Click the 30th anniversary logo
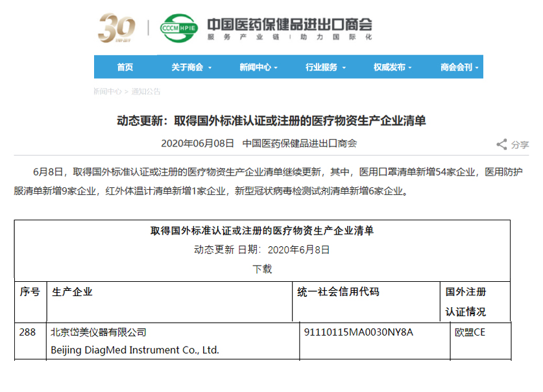The image size is (543, 392). point(116,28)
